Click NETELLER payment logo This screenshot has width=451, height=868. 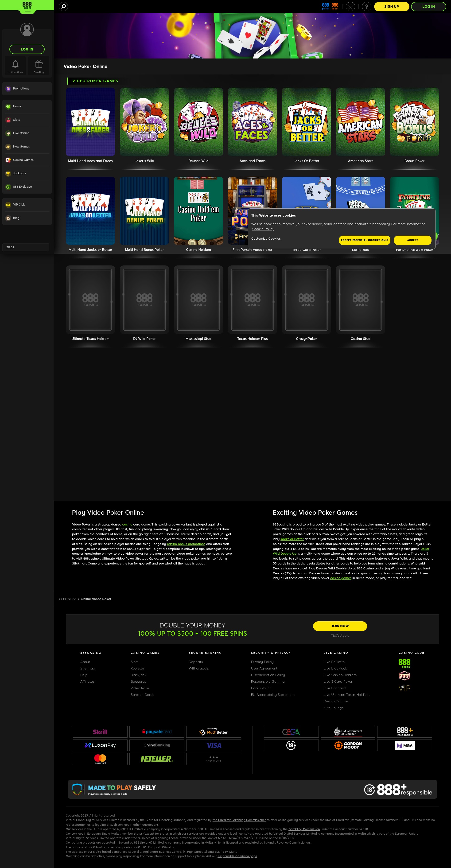coord(157,759)
